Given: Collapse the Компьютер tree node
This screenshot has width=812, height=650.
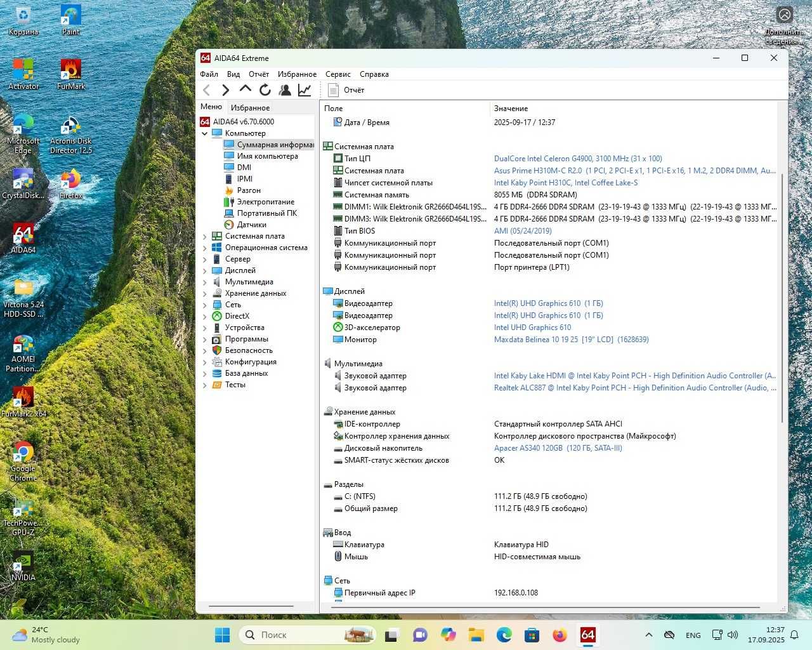Looking at the screenshot, I should [205, 133].
